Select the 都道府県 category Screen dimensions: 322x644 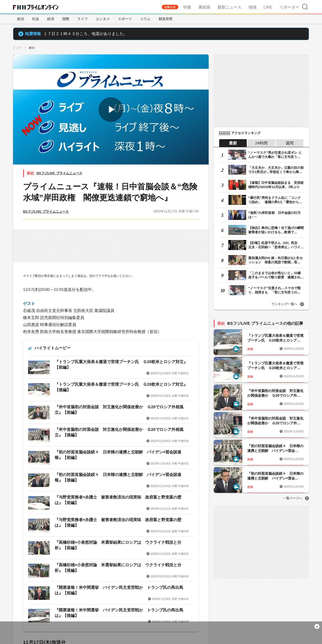[x=166, y=19]
